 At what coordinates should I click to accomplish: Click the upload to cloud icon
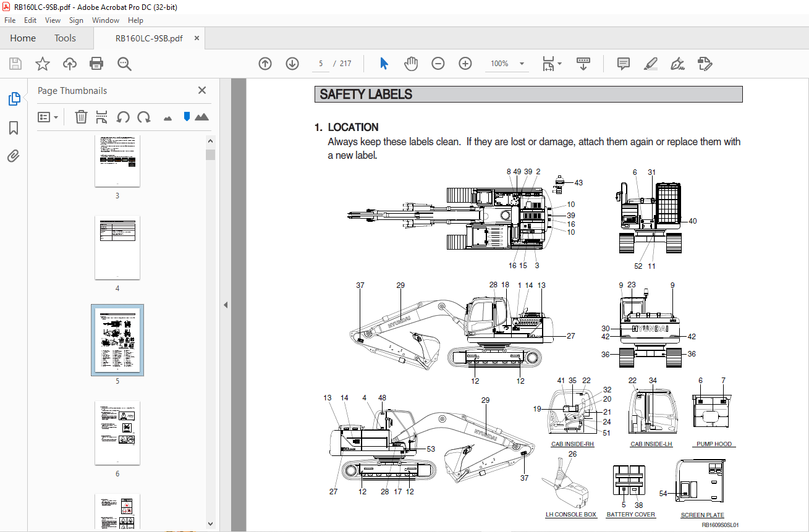point(70,64)
